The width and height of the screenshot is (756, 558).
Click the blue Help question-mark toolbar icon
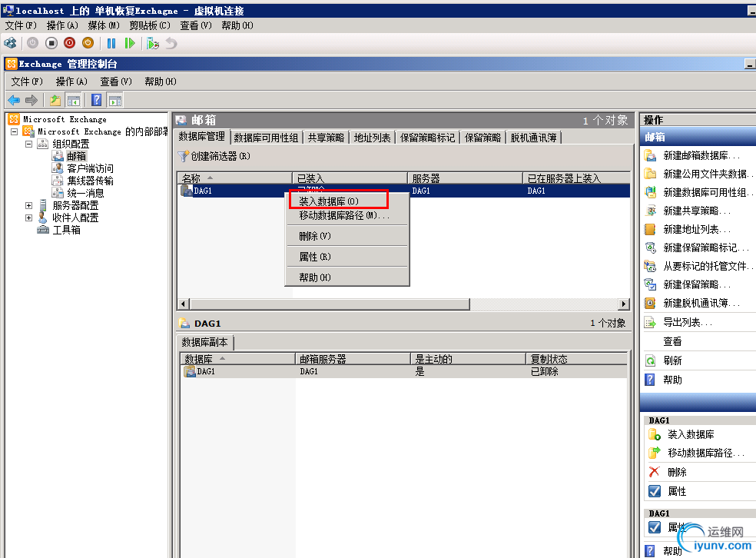(x=97, y=101)
